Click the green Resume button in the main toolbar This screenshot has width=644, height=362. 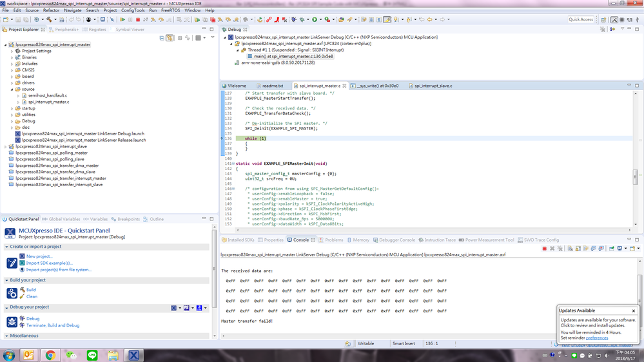pyautogui.click(x=122, y=20)
